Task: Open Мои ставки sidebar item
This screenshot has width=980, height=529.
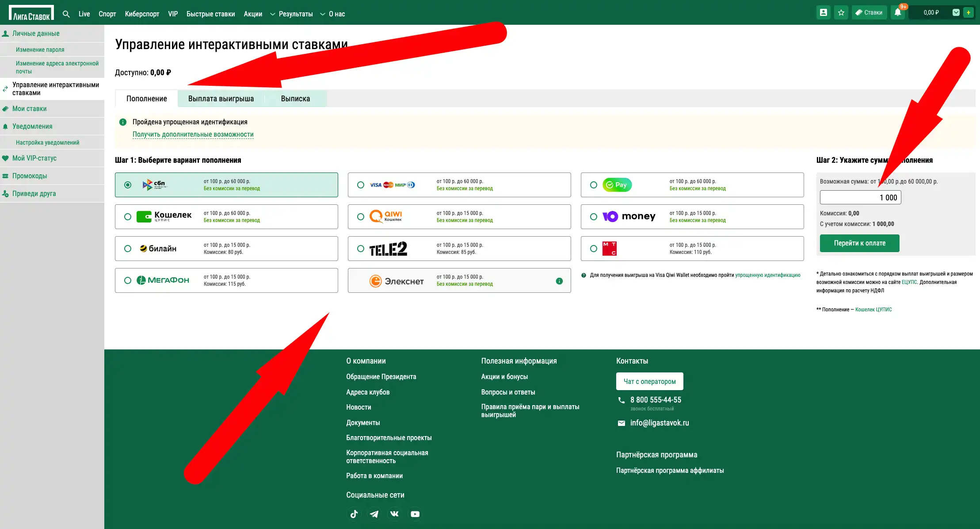Action: (x=52, y=109)
